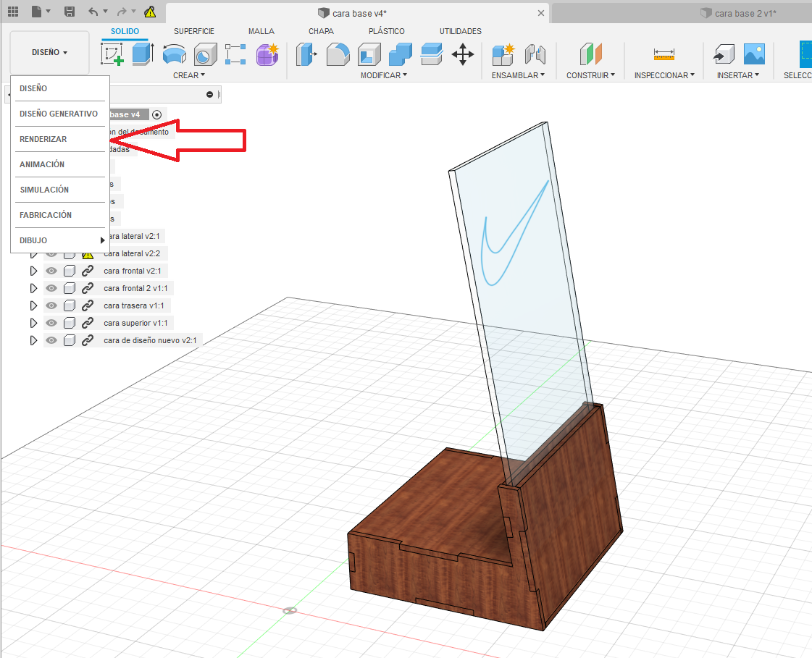
Task: Open the DIBUJO submenu entry
Action: point(59,240)
